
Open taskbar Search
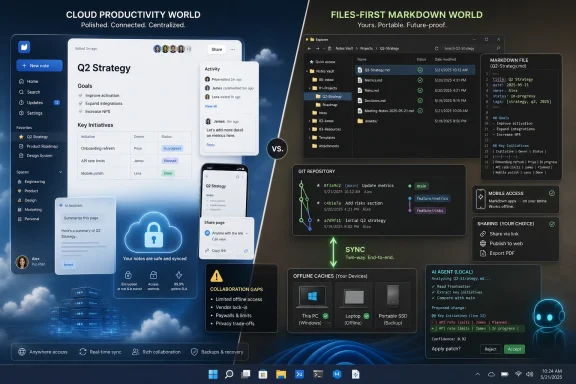[x=229, y=374]
